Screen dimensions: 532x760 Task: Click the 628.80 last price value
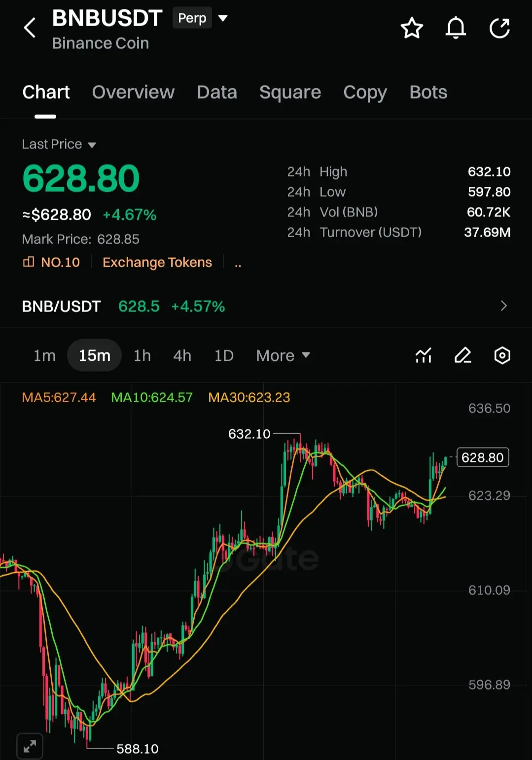coord(81,178)
